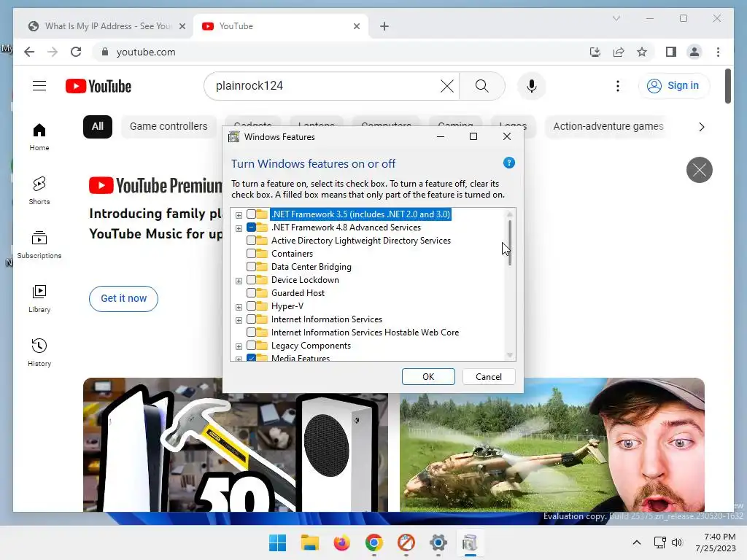The height and width of the screenshot is (560, 747).
Task: Expand .NET Framework 3.5 tree node
Action: [x=239, y=215]
